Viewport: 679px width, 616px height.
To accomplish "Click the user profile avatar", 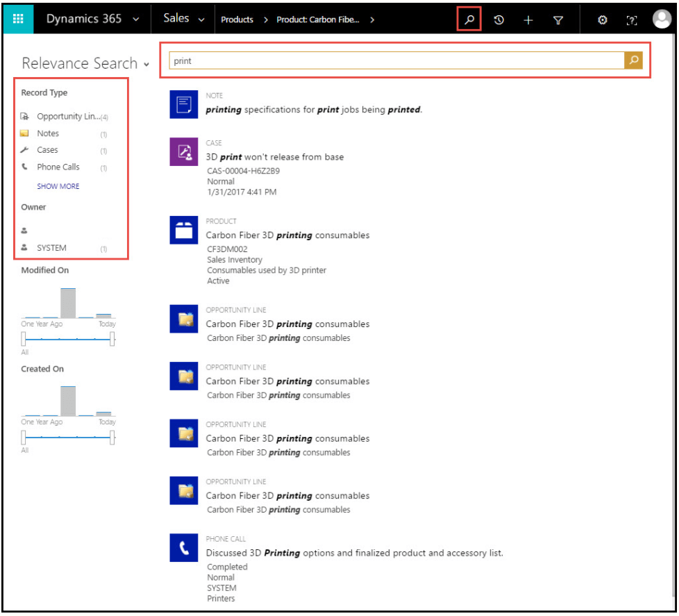I will point(662,19).
